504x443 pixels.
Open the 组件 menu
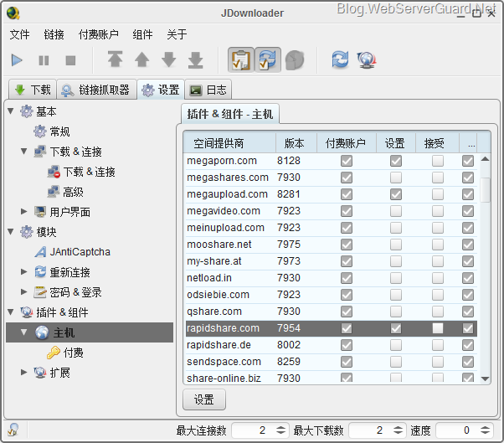point(142,34)
